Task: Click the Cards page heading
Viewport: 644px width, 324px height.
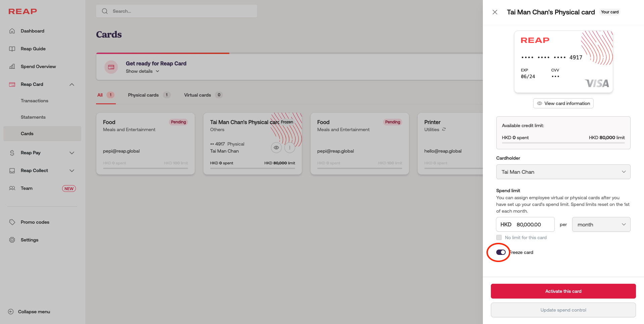Action: point(109,34)
